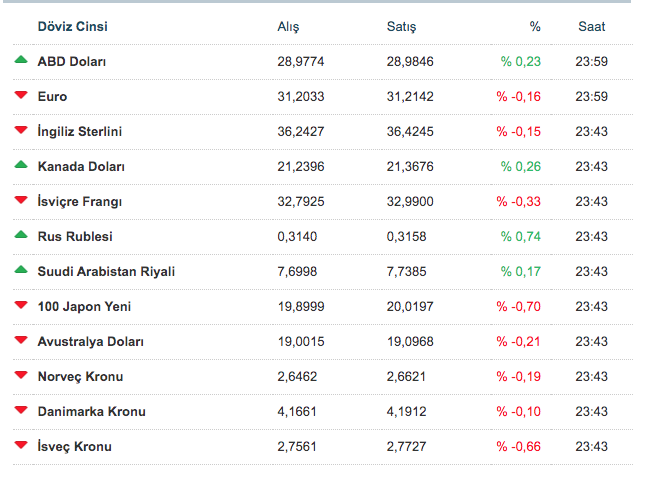This screenshot has height=485, width=652.
Task: Click the Satış column header
Action: (x=401, y=27)
